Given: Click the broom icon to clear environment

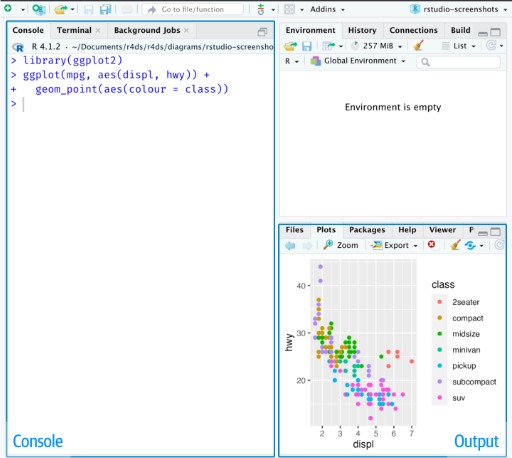Looking at the screenshot, I should click(x=418, y=46).
